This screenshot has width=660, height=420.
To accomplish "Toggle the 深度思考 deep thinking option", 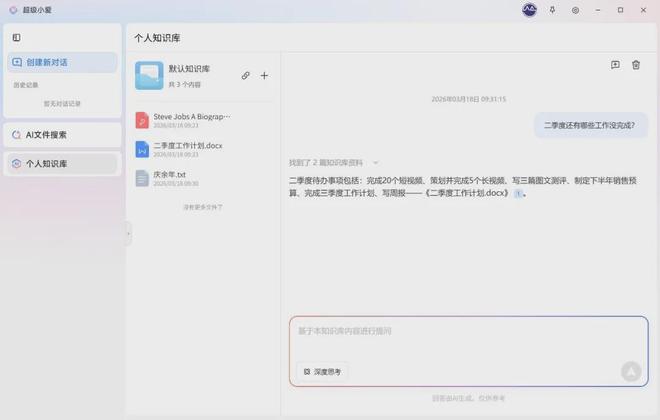I will (322, 371).
